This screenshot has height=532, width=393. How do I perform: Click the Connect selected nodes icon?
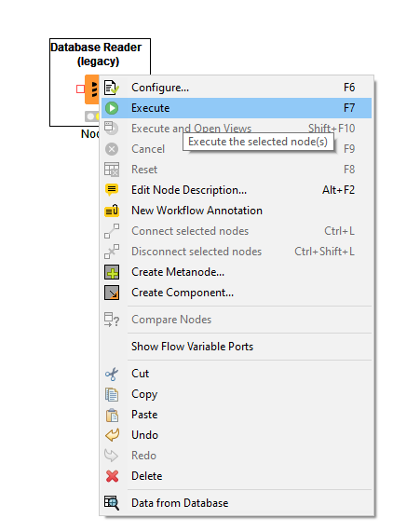112,231
